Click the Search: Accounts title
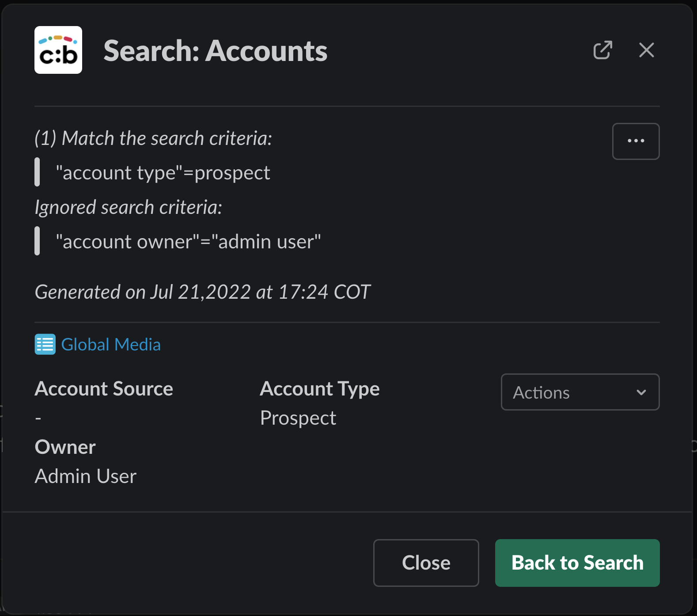This screenshot has height=616, width=697. pos(215,51)
